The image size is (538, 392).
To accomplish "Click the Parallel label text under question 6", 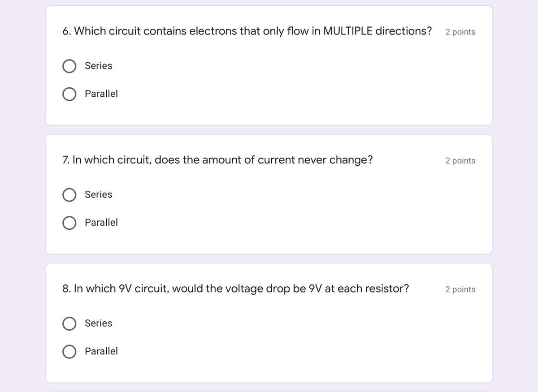I will tap(101, 94).
